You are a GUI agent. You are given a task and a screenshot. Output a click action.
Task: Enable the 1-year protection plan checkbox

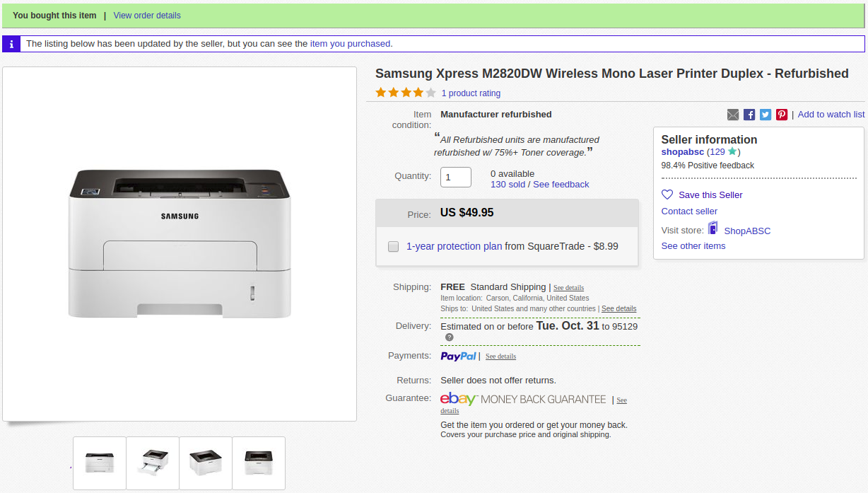[394, 247]
